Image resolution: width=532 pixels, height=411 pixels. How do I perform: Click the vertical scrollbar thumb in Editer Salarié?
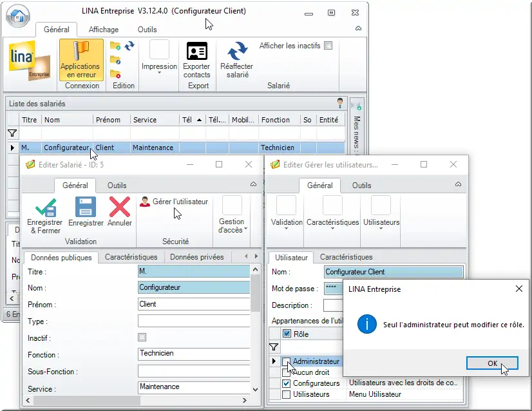pyautogui.click(x=256, y=293)
